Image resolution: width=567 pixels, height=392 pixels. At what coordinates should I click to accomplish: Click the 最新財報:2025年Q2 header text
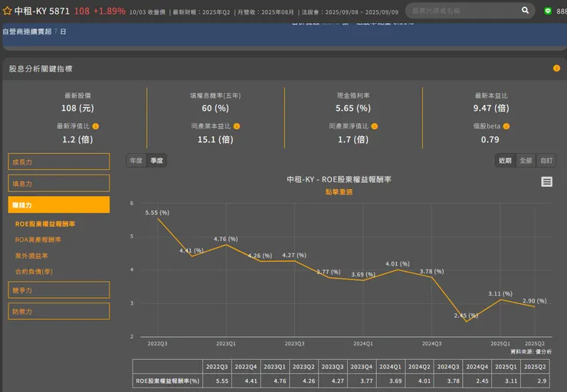click(201, 12)
